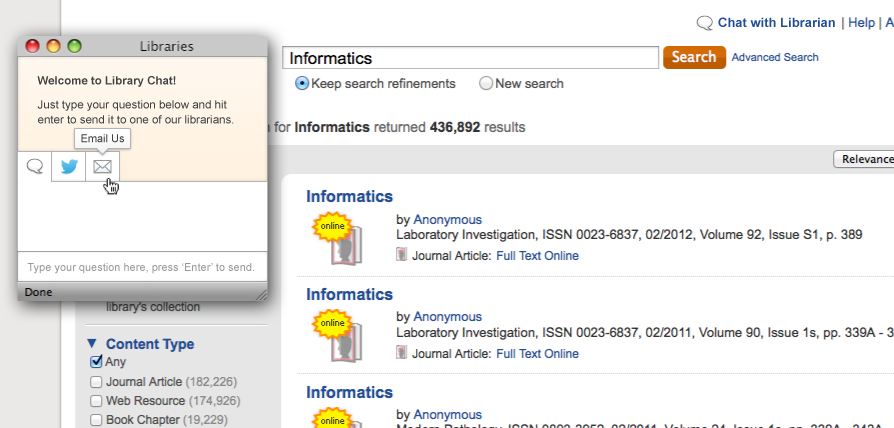This screenshot has height=428, width=894.
Task: Click the Informatics search text field
Action: point(470,58)
